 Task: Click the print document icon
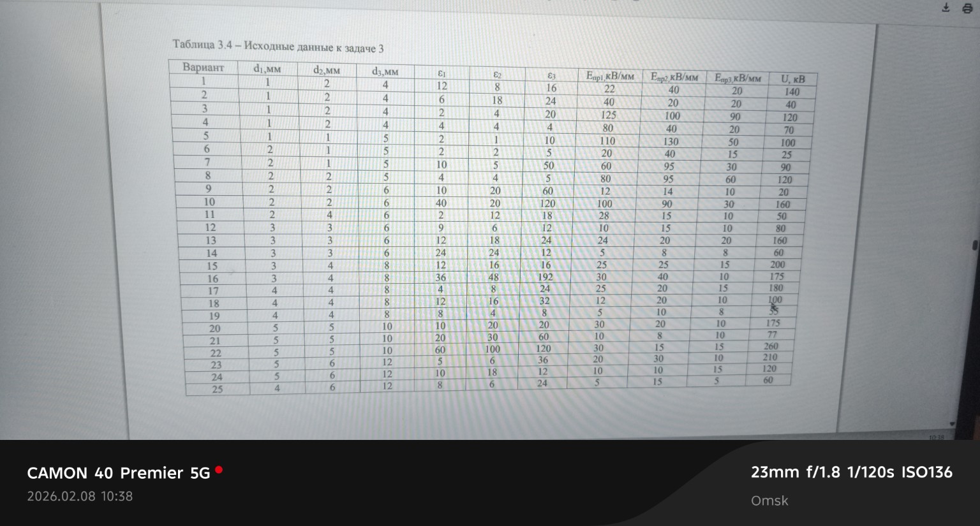pyautogui.click(x=967, y=8)
